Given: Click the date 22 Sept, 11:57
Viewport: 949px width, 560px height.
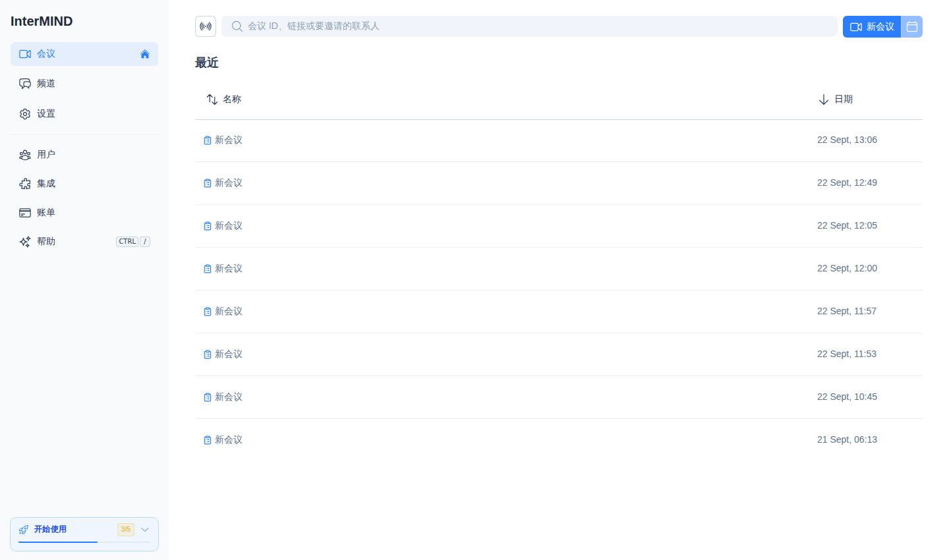Looking at the screenshot, I should tap(847, 312).
